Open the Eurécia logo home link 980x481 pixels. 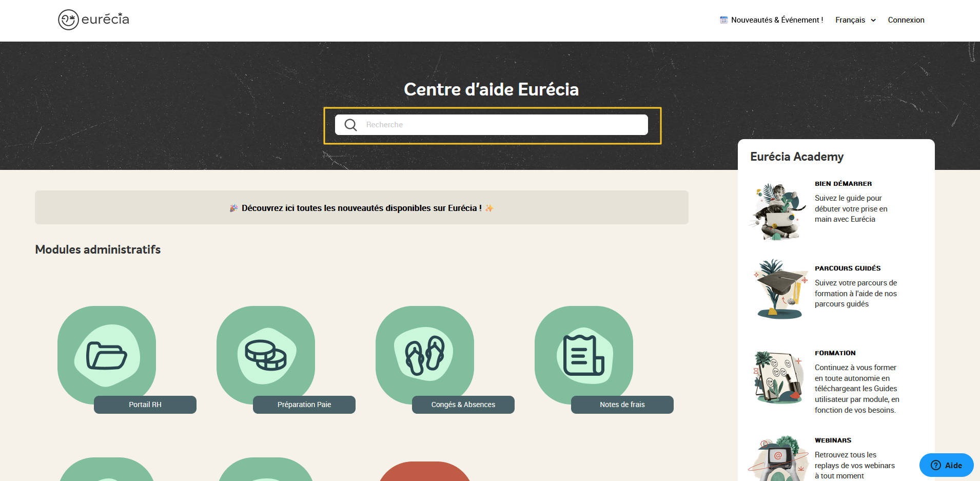pos(93,20)
